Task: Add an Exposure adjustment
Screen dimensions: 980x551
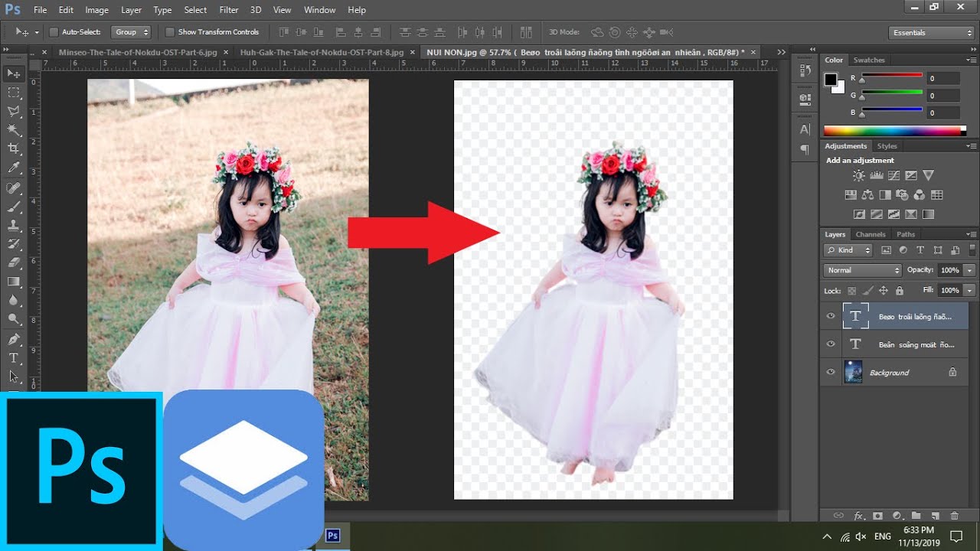Action: 911,175
